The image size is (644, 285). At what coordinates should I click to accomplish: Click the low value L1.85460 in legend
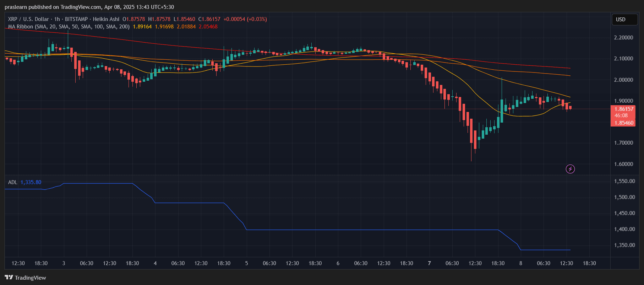pyautogui.click(x=184, y=19)
